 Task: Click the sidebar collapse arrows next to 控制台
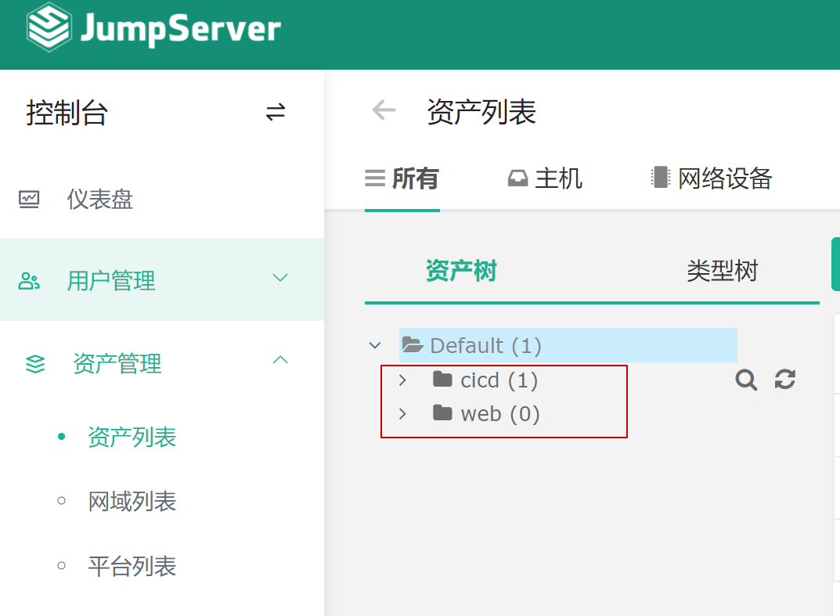pyautogui.click(x=276, y=113)
